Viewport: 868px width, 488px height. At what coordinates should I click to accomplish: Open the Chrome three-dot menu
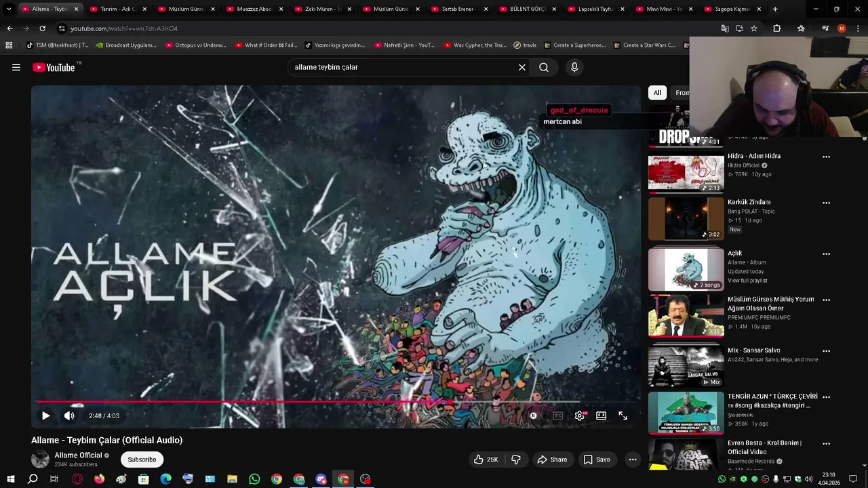click(x=858, y=28)
